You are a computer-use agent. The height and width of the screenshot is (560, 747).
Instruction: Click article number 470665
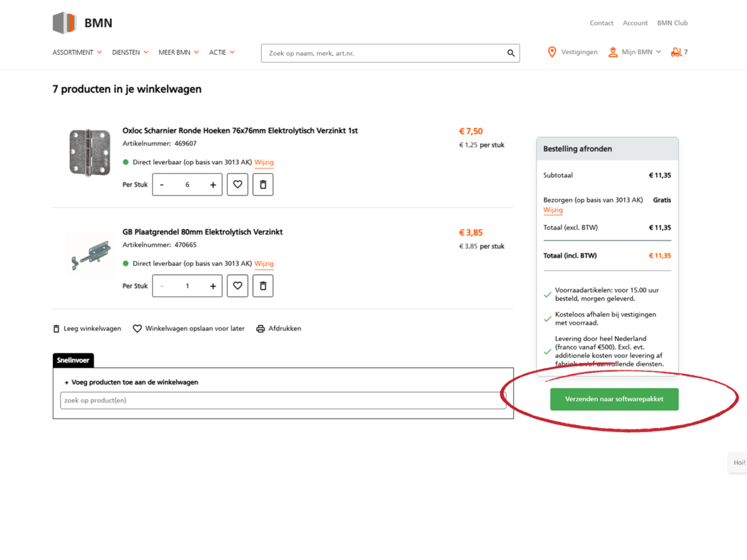[186, 245]
